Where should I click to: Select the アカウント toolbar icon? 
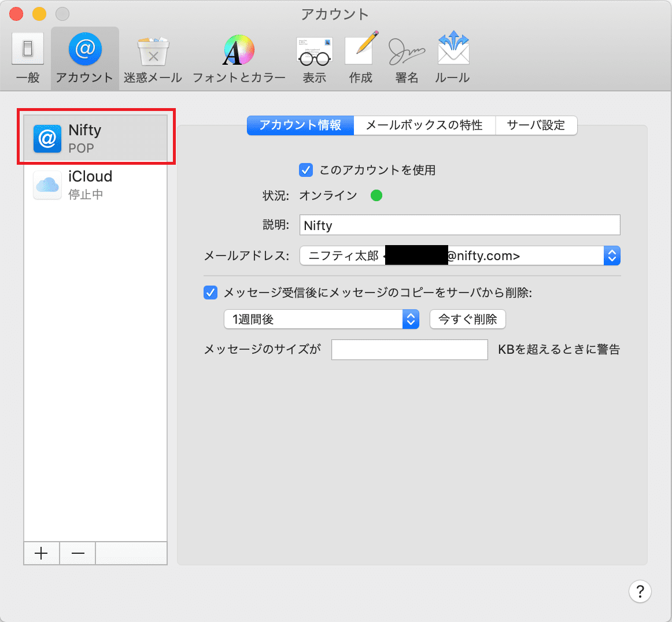[85, 58]
